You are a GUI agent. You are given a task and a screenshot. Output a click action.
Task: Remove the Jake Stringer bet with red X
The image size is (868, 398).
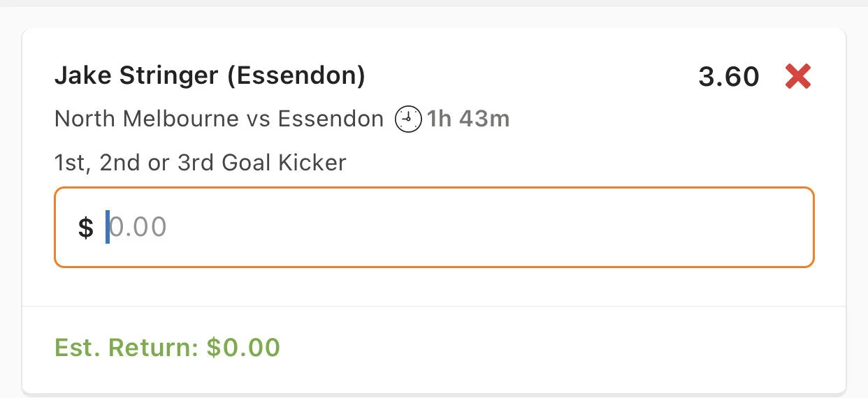[797, 76]
